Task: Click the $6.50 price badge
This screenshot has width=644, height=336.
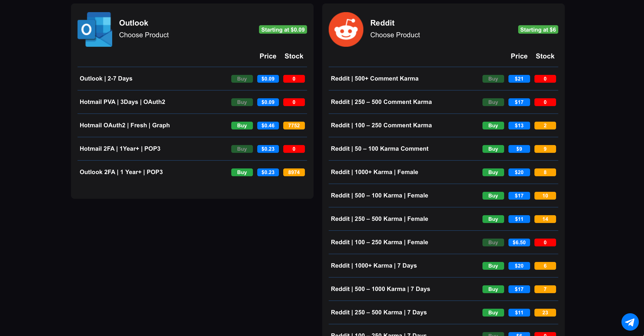Action: 519,242
